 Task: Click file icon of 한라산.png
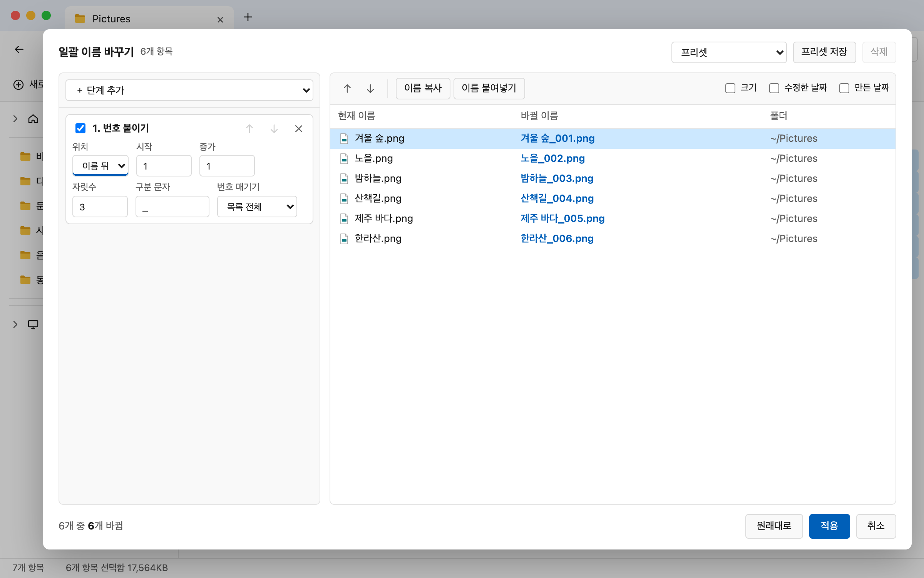click(x=344, y=239)
